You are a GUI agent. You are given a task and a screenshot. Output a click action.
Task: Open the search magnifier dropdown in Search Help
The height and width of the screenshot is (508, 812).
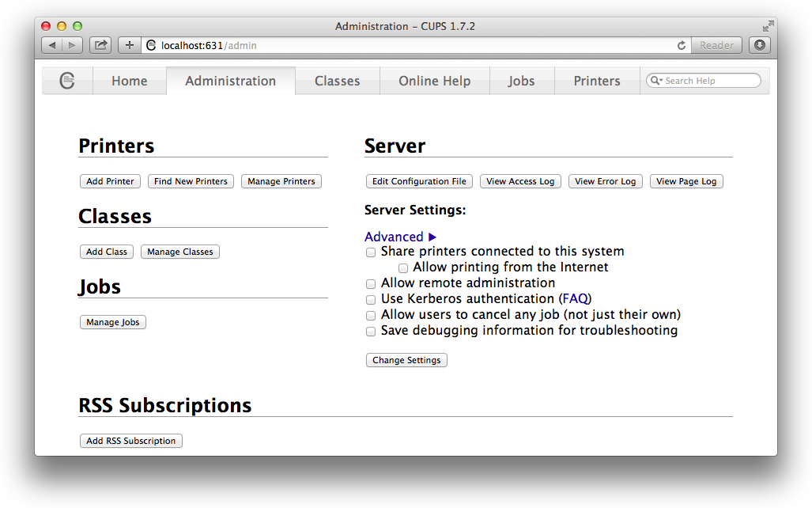[656, 81]
